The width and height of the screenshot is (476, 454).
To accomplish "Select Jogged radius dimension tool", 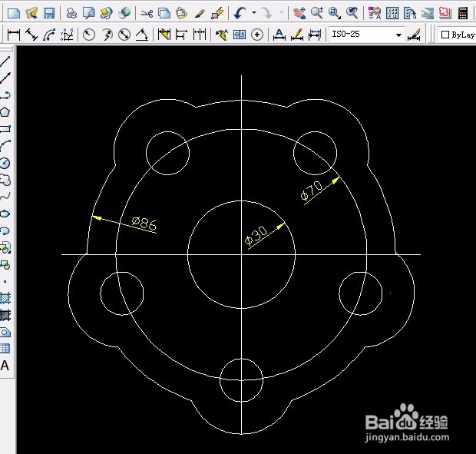I will (x=107, y=35).
